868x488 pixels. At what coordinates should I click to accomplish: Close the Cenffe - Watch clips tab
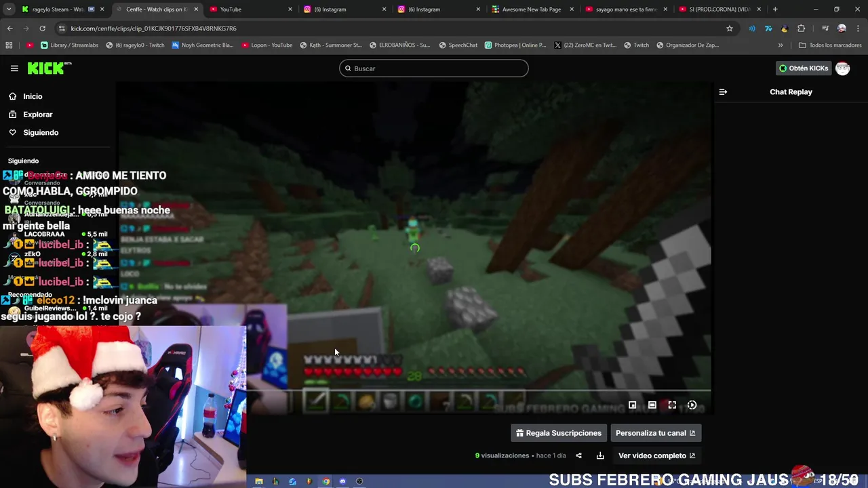[x=196, y=9]
